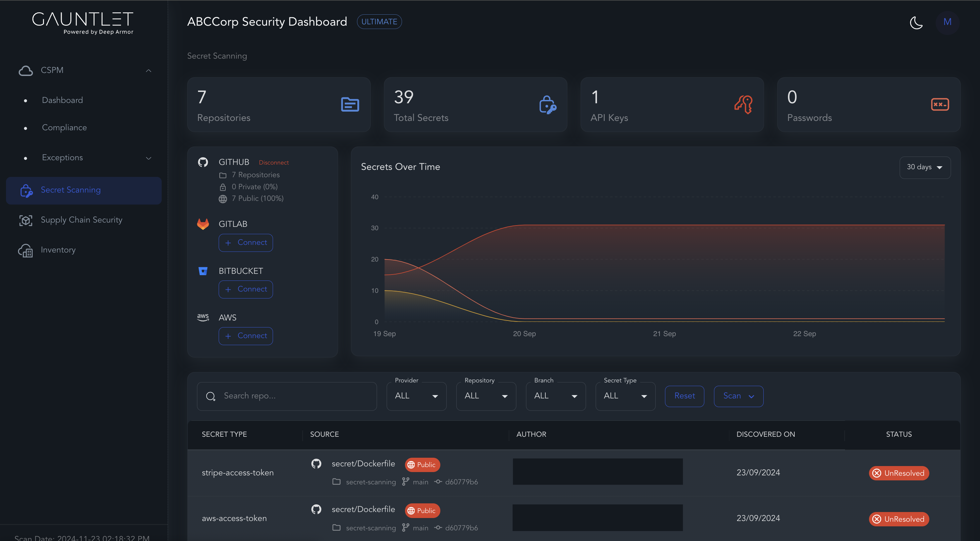Click the Bitbucket logo icon
This screenshot has width=980, height=541.
coord(203,271)
